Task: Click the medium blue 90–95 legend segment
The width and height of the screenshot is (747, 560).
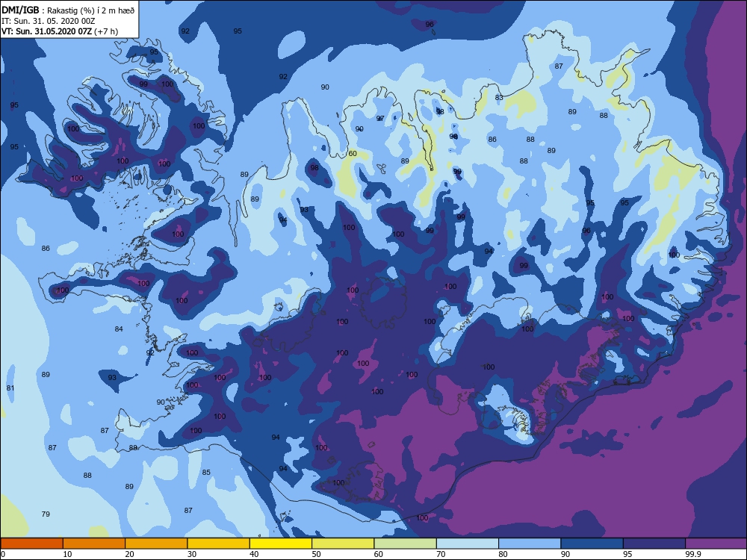Action: (x=592, y=544)
